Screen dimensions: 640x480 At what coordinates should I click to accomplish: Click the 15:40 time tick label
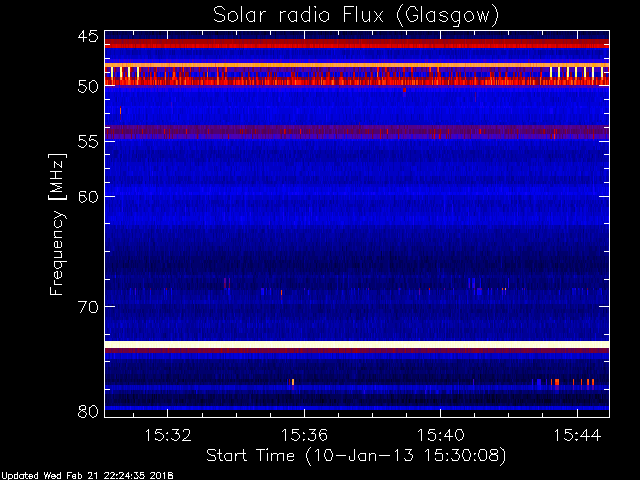pos(441,435)
